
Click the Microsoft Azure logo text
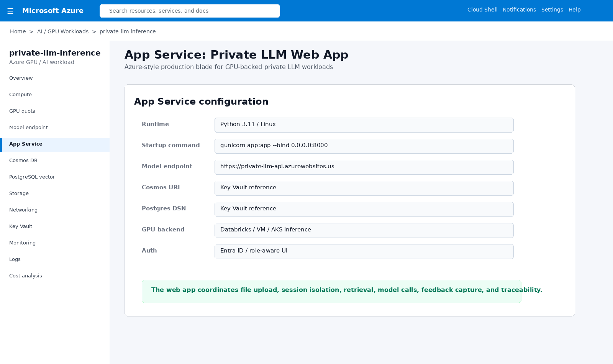point(53,11)
